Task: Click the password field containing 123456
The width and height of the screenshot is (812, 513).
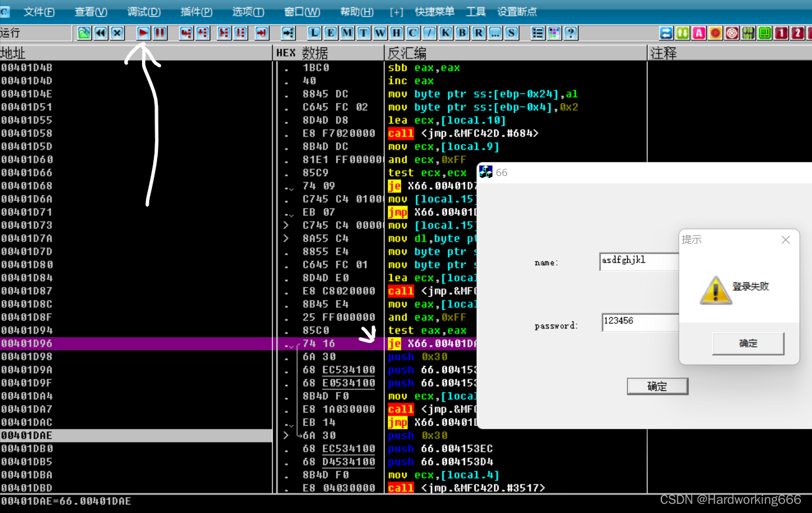Action: point(641,322)
